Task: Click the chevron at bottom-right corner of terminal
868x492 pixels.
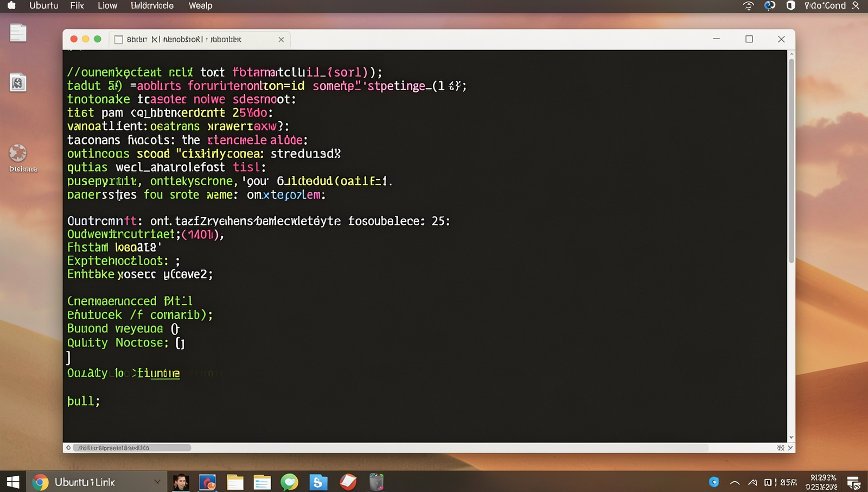Action: (x=790, y=448)
